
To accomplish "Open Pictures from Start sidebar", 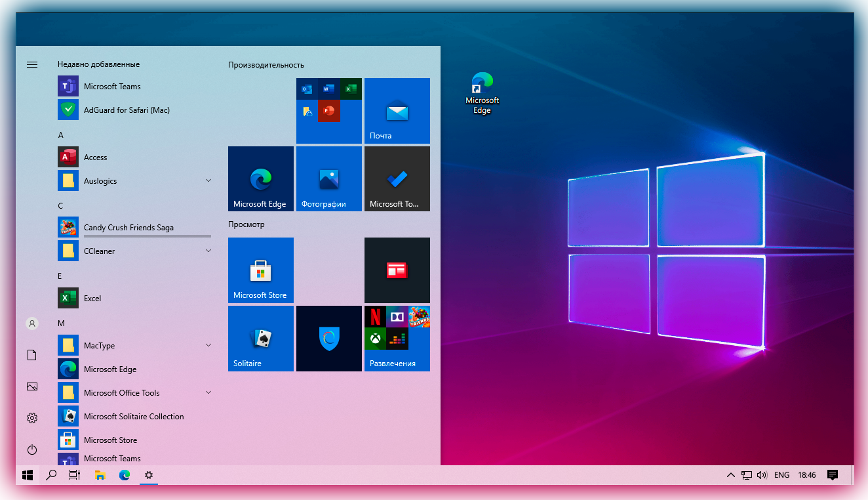I will tap(31, 386).
